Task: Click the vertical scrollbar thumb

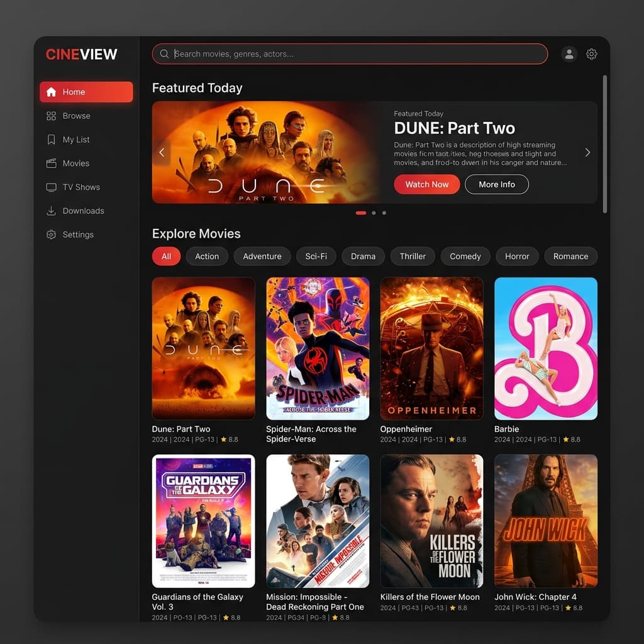Action: [x=604, y=144]
